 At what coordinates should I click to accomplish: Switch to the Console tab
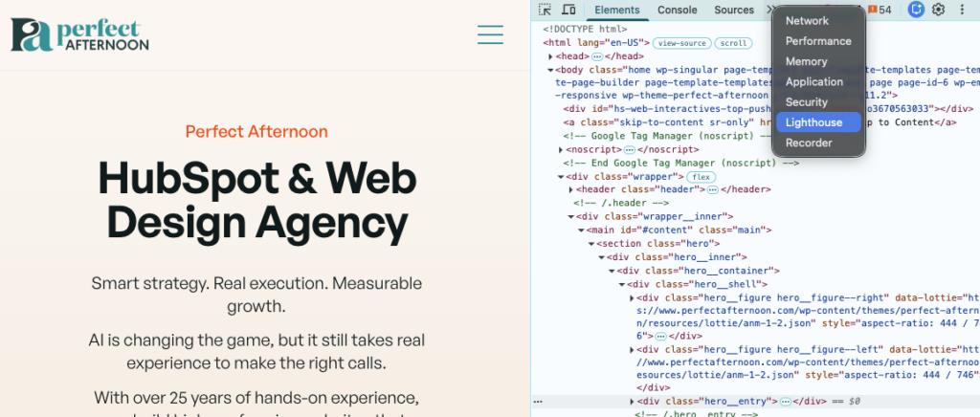[677, 10]
